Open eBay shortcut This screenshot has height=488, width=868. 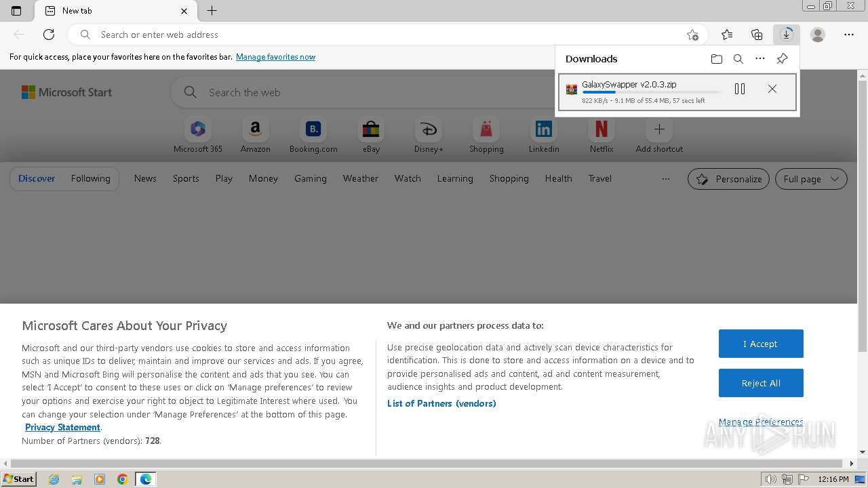371,136
